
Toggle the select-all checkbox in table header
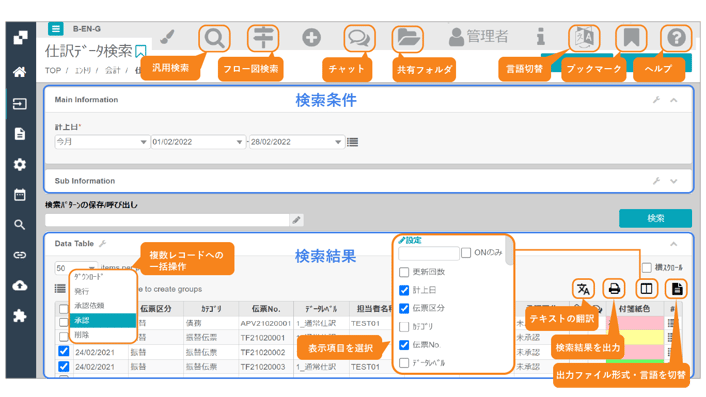point(63,309)
